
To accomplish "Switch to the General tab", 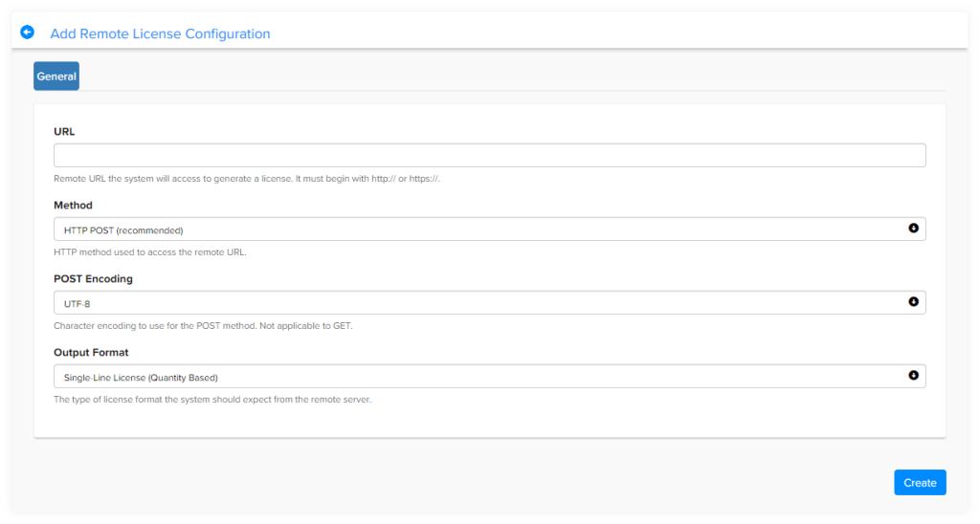I will (x=56, y=76).
